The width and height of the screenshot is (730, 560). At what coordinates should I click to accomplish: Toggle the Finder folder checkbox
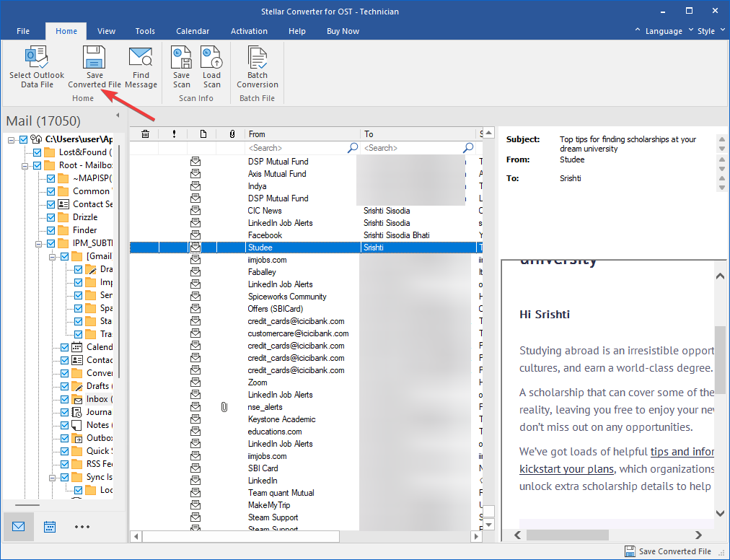pyautogui.click(x=51, y=230)
